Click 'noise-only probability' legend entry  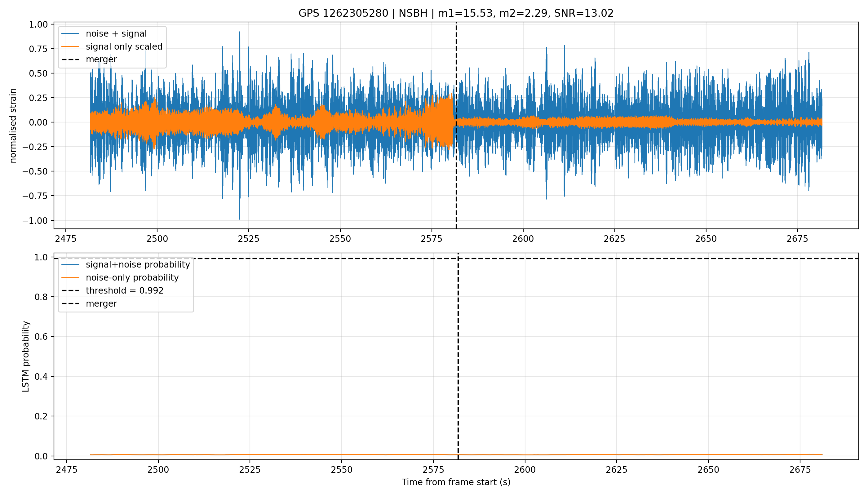tap(120, 278)
